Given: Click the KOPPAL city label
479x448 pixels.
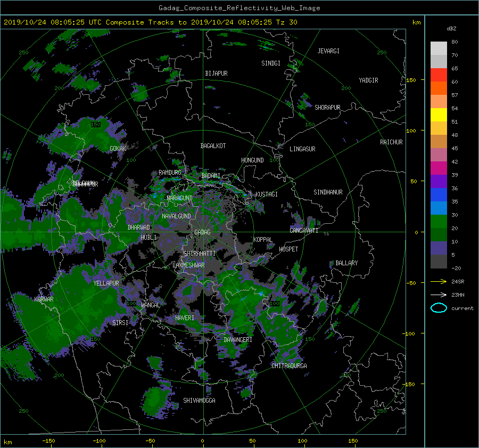Looking at the screenshot, I should [263, 240].
